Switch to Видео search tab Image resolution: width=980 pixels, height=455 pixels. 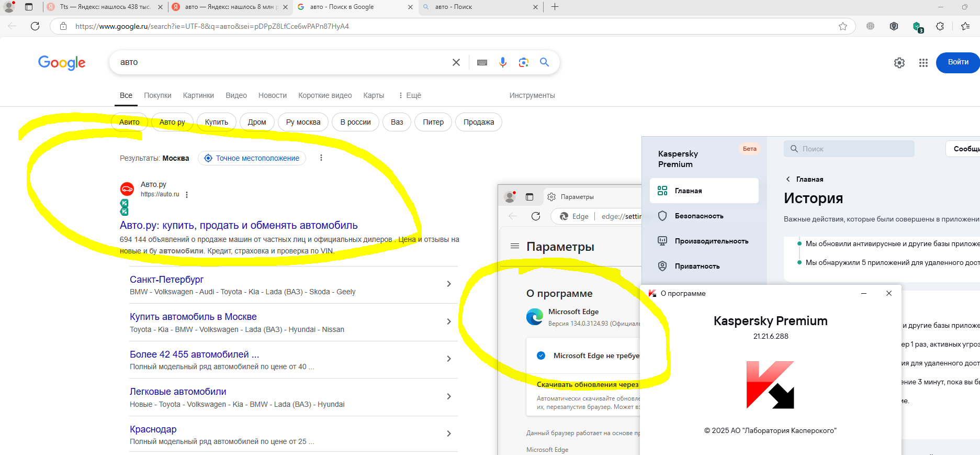point(236,95)
